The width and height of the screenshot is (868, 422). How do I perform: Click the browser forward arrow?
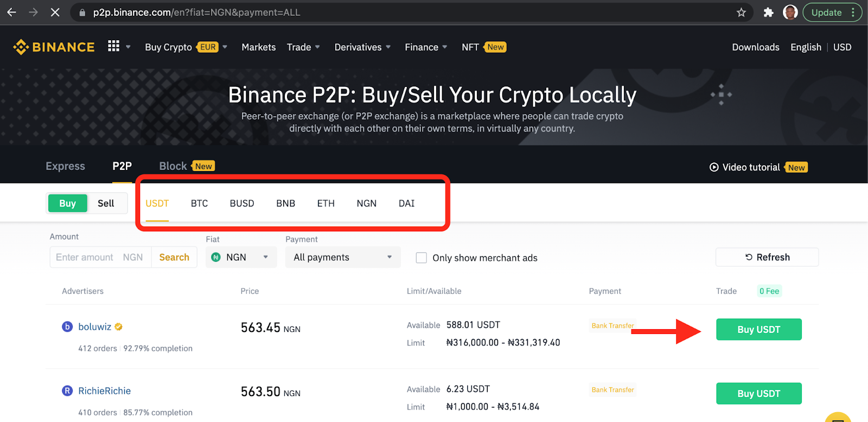33,12
